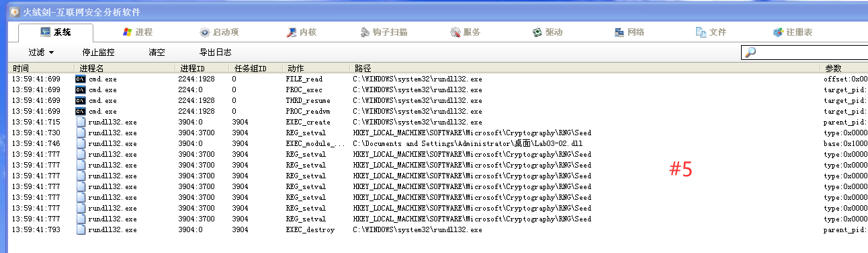
Task: Select the EXEC_create action cell
Action: [308, 122]
